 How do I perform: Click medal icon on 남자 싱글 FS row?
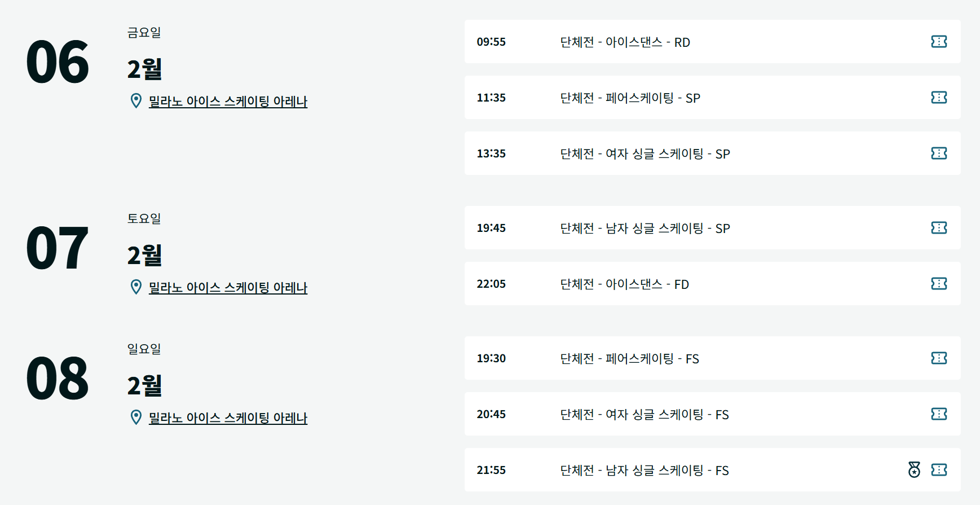[914, 470]
